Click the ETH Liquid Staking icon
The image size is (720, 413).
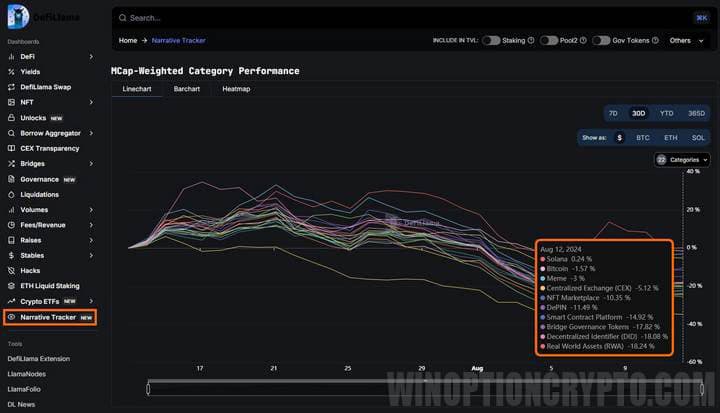tap(11, 286)
